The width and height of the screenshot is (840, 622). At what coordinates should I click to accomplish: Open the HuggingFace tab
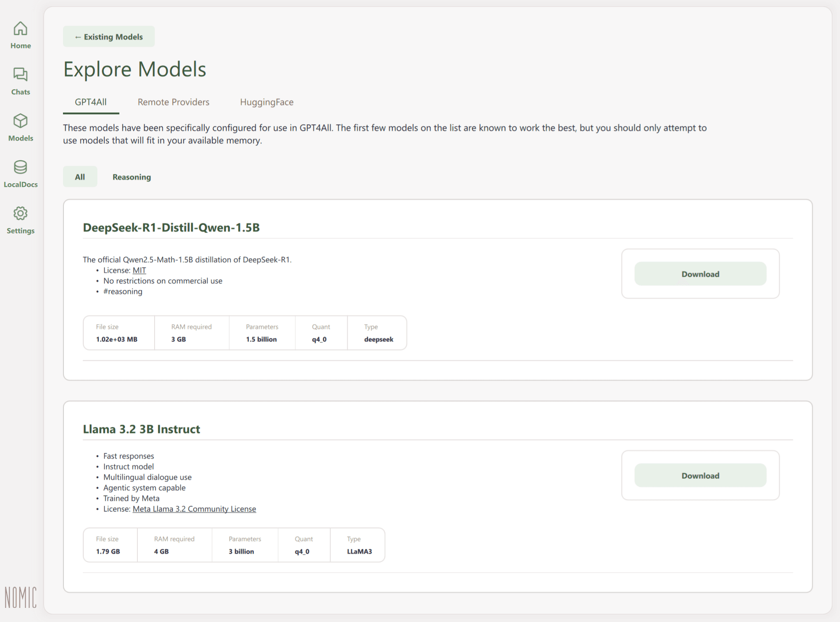266,102
